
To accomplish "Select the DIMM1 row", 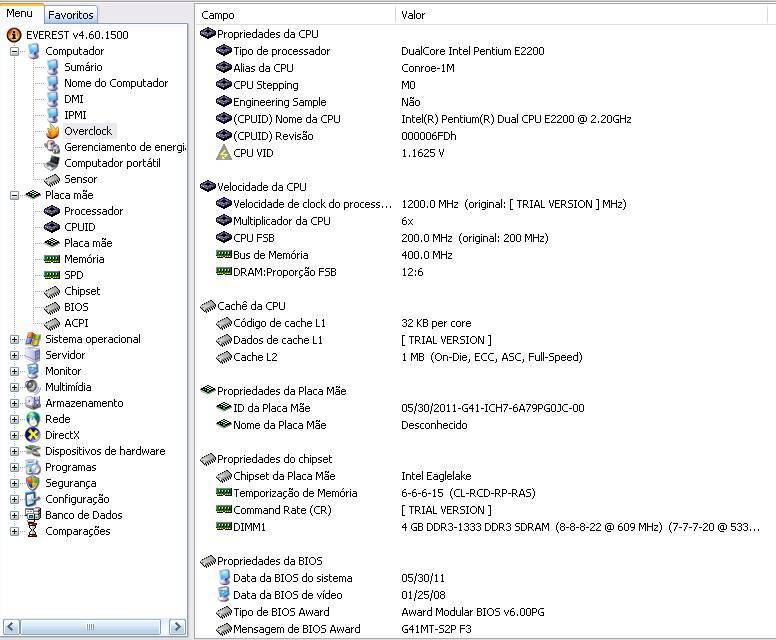I will (485, 527).
